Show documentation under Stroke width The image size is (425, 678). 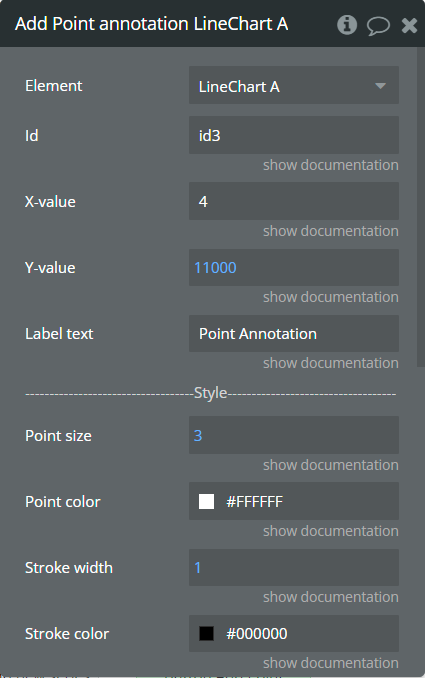[331, 597]
